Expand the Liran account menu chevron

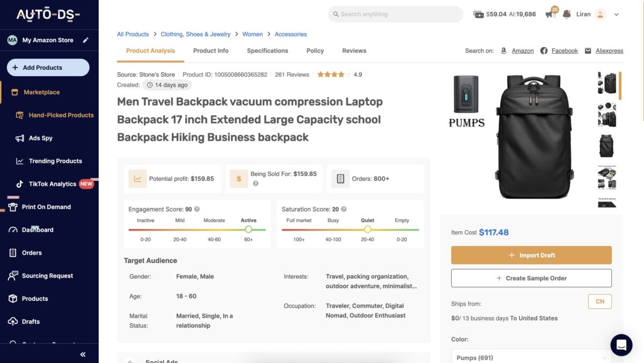616,14
